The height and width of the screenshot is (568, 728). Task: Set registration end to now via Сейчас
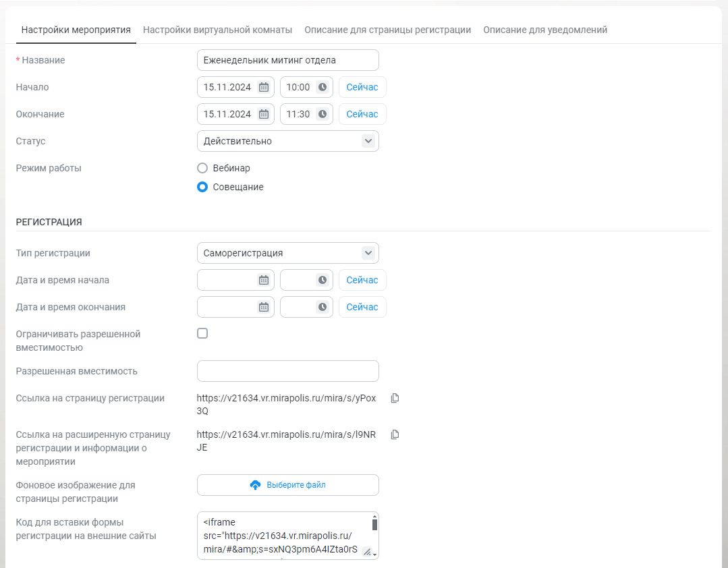(362, 307)
